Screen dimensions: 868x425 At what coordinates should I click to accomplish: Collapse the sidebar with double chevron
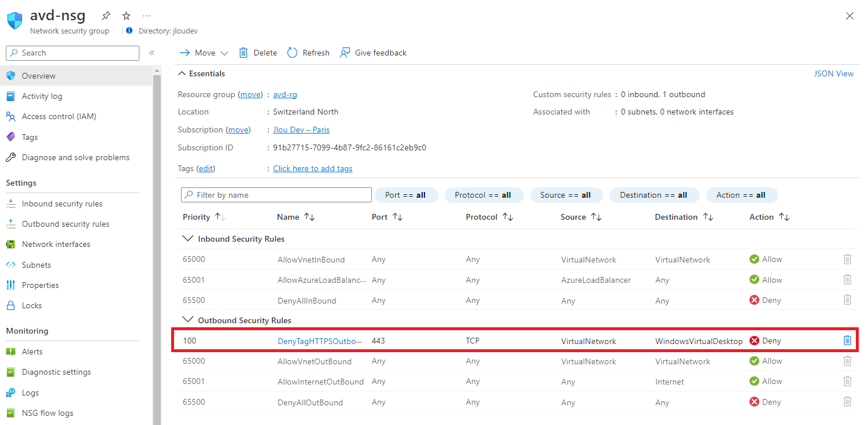tap(152, 53)
